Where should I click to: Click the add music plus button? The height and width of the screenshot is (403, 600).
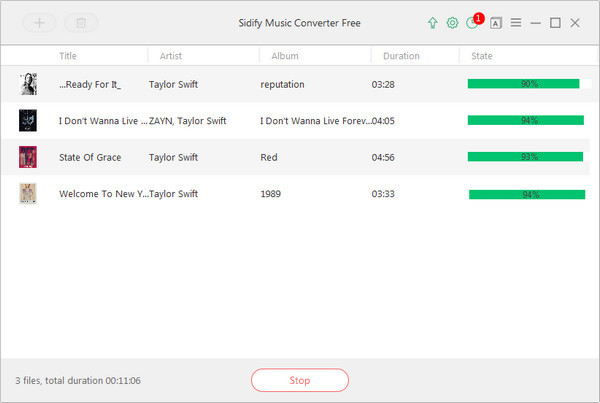(39, 23)
